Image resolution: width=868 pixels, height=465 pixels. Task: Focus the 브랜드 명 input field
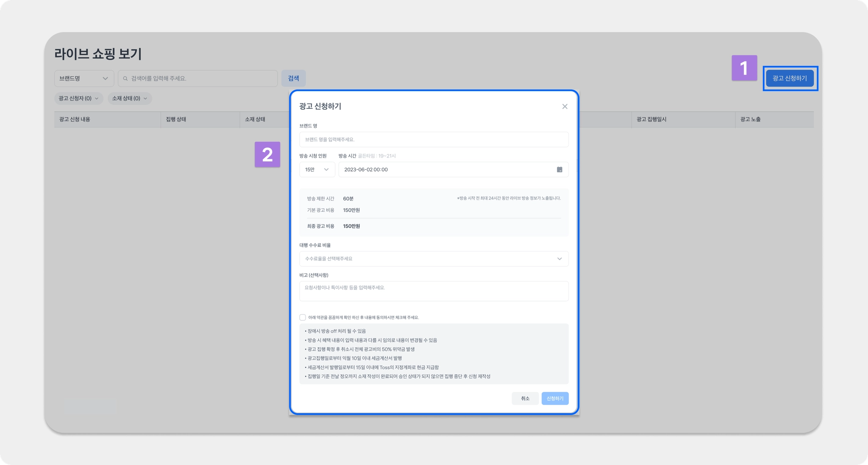434,139
